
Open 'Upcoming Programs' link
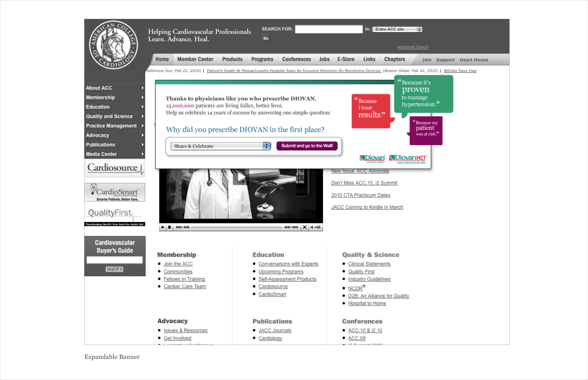click(x=281, y=271)
